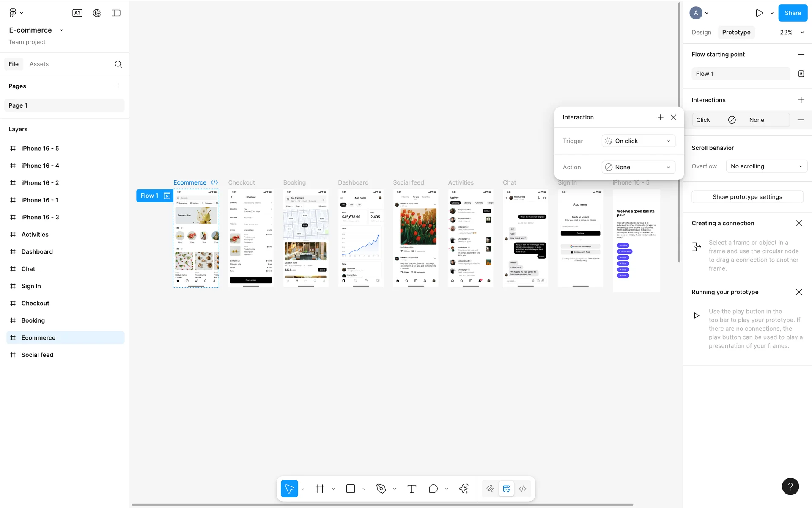Toggle the sidebar panel layout icon
The width and height of the screenshot is (812, 508).
pyautogui.click(x=116, y=13)
